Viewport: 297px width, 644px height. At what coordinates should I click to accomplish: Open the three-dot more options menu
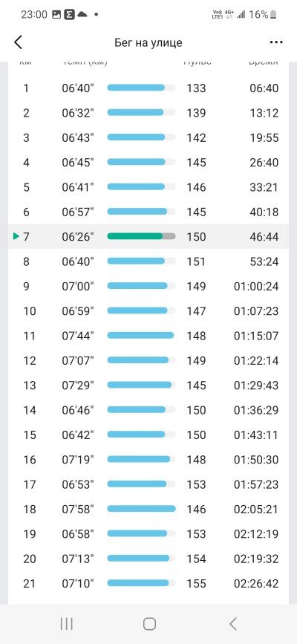[276, 42]
